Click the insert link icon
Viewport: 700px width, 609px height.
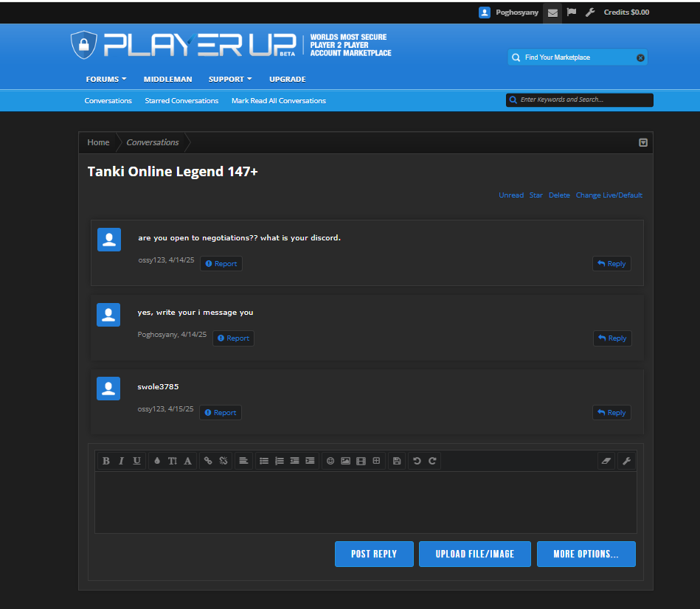pos(208,461)
